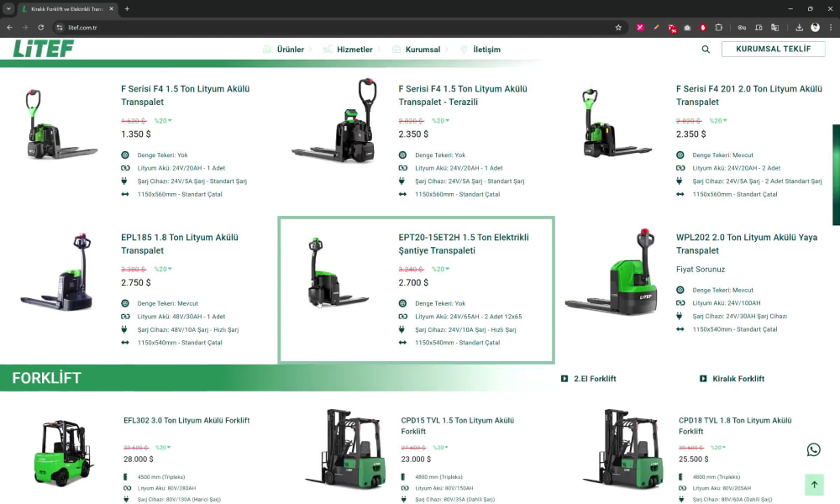Viewport: 840px width, 504px height.
Task: Click the LITEF logo
Action: [44, 49]
